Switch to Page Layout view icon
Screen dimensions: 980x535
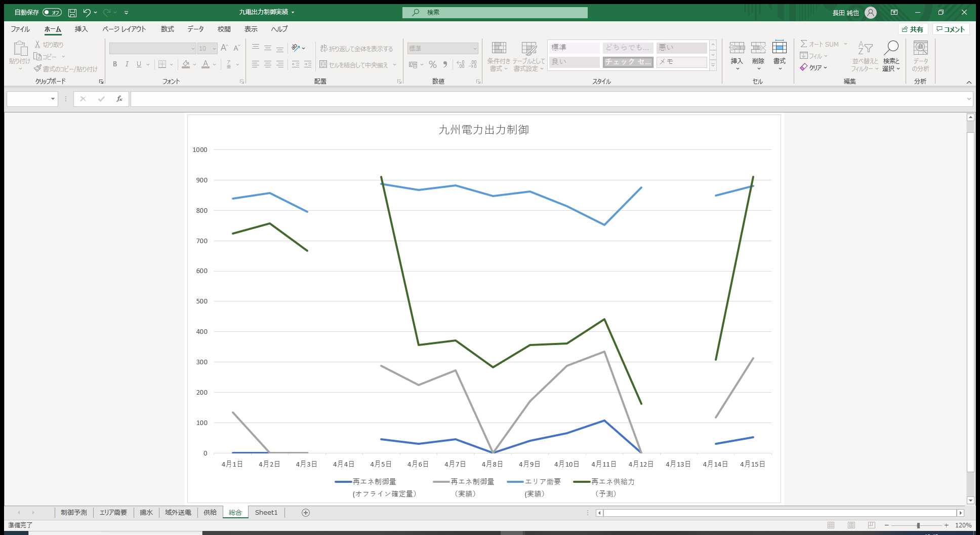coord(851,525)
